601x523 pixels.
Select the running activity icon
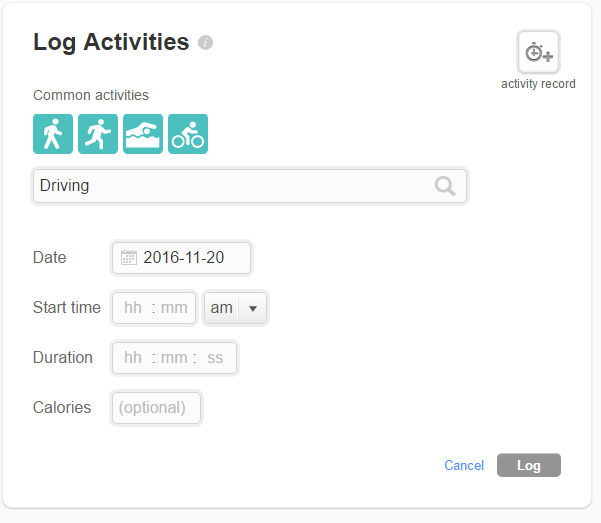coord(98,134)
